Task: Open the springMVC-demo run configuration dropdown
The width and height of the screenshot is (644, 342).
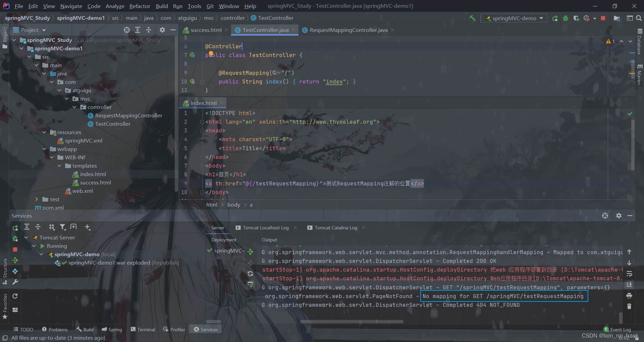Action: coord(514,18)
